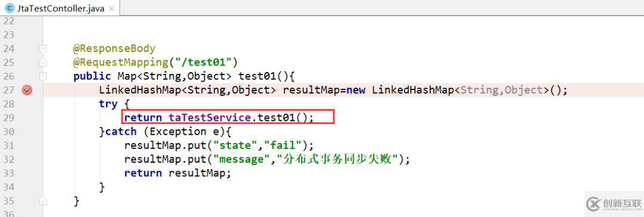
Task: Click the "state" string on line 31
Action: coord(238,145)
